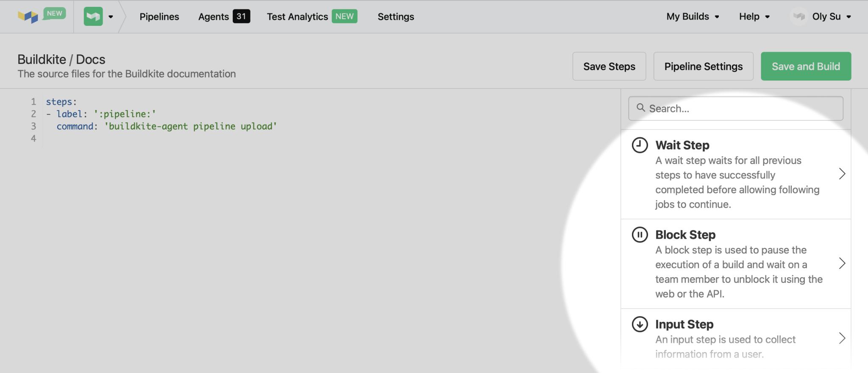868x373 pixels.
Task: Focus the step Search field
Action: pos(735,109)
